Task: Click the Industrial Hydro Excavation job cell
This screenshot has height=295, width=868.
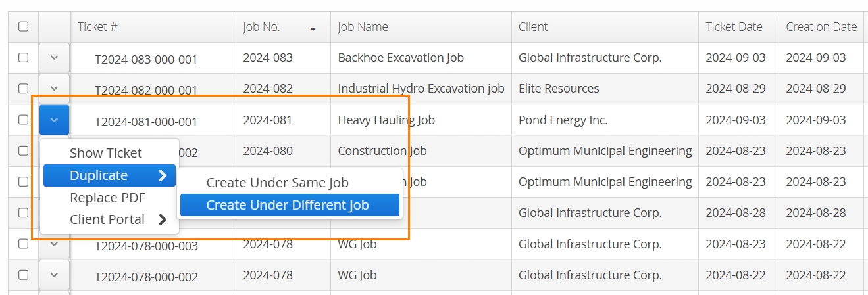Action: 421,89
